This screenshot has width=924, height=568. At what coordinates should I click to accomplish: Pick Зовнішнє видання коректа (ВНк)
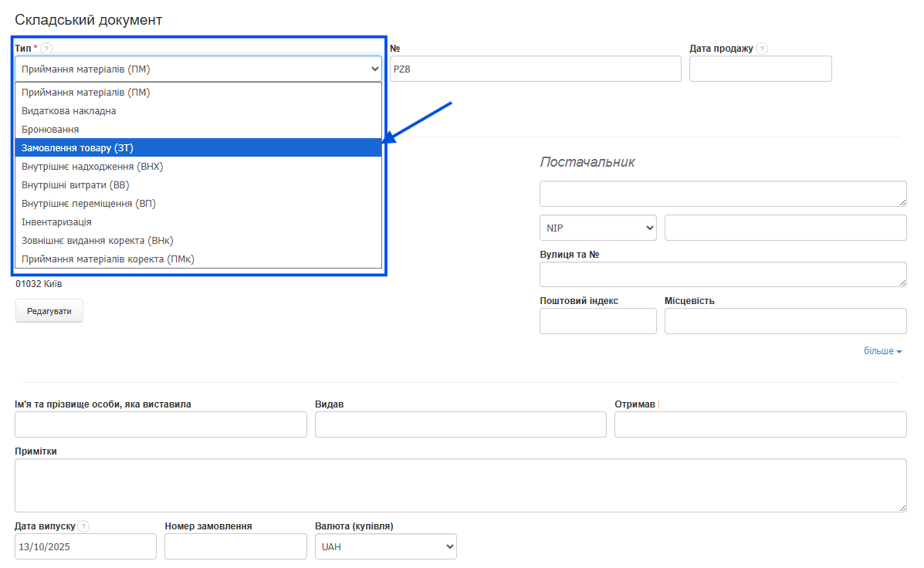click(198, 240)
